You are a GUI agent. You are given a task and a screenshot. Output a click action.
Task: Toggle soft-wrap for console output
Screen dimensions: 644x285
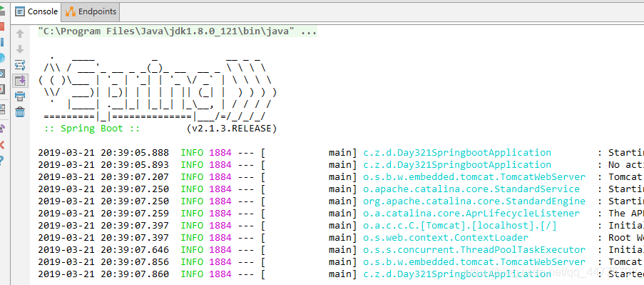[20, 65]
